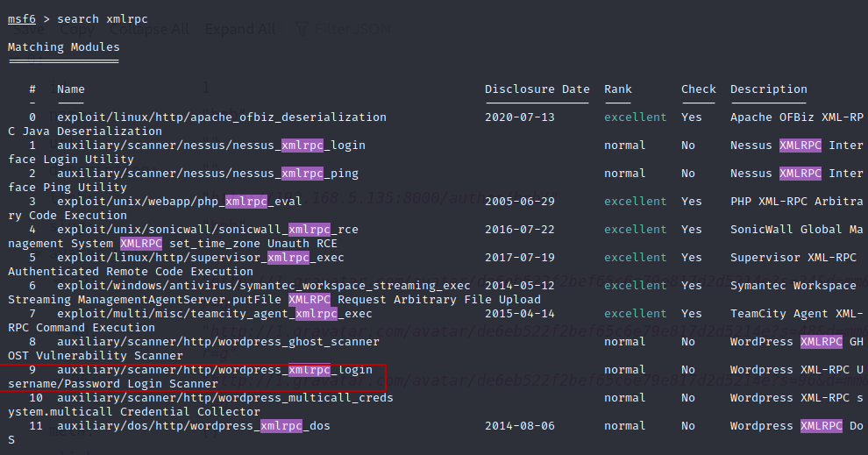Click the msf6 prompt text
This screenshot has width=868, height=455.
click(22, 18)
